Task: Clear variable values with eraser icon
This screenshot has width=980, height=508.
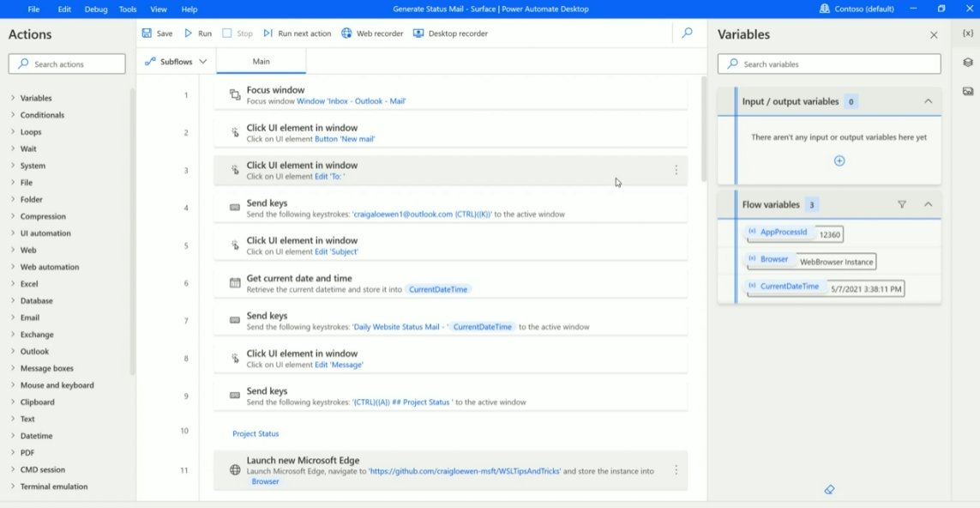Action: pyautogui.click(x=829, y=489)
